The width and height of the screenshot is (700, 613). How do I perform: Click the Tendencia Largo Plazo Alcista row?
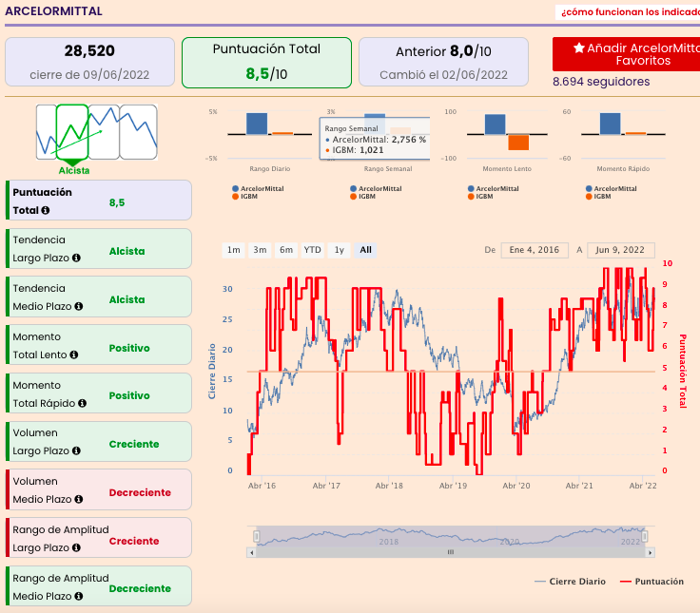click(x=99, y=249)
